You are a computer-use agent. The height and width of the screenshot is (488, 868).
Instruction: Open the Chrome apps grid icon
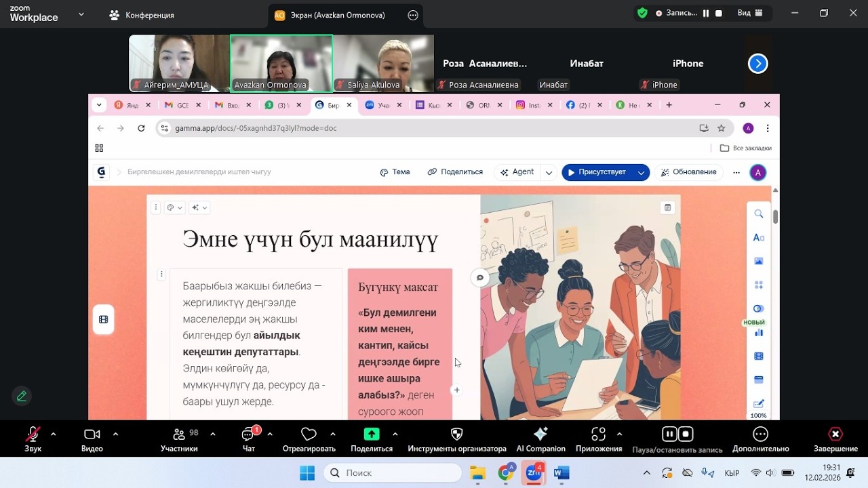pyautogui.click(x=99, y=148)
